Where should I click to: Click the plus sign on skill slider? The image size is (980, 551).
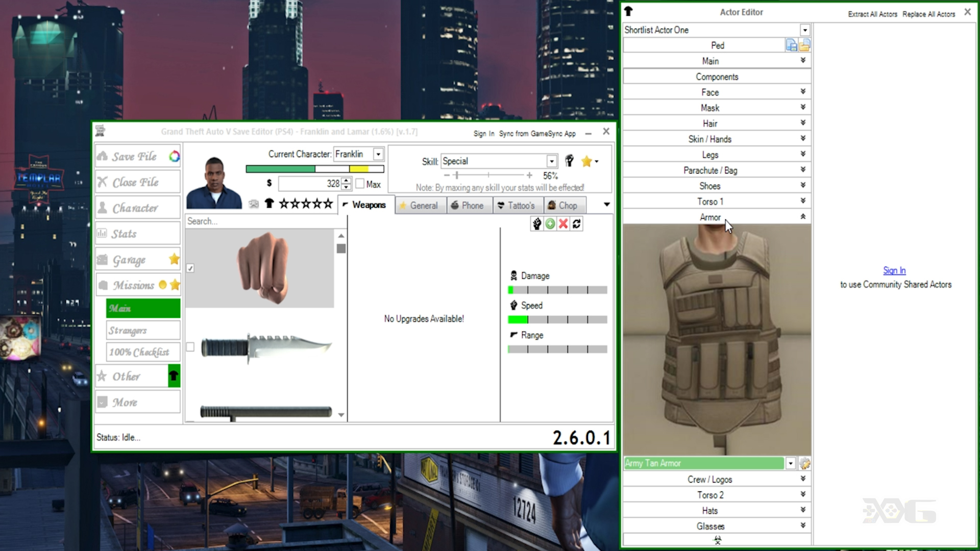(529, 175)
